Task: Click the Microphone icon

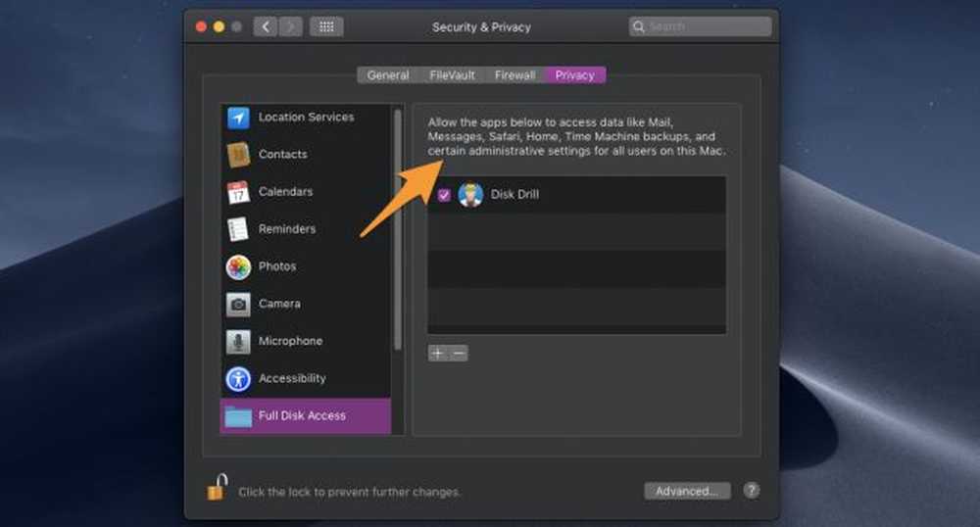Action: pyautogui.click(x=238, y=342)
